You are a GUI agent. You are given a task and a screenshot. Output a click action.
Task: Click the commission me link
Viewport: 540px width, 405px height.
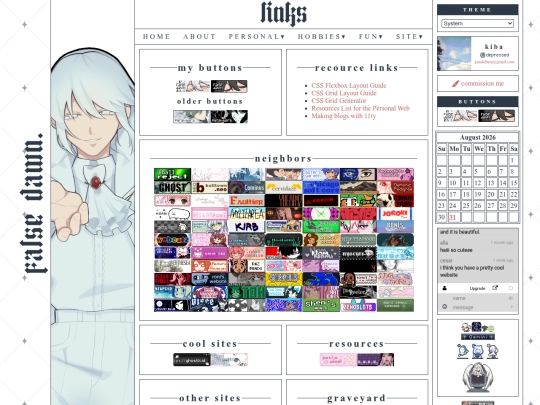(482, 83)
